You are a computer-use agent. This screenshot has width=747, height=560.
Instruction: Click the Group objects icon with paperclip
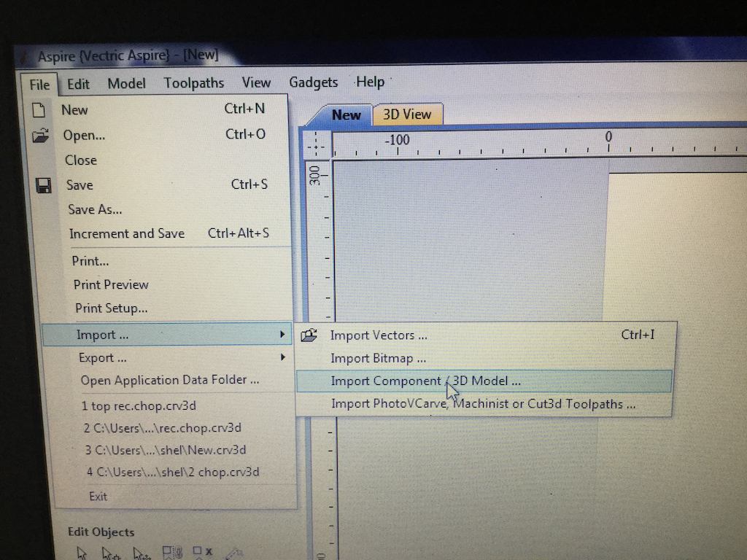click(x=172, y=553)
